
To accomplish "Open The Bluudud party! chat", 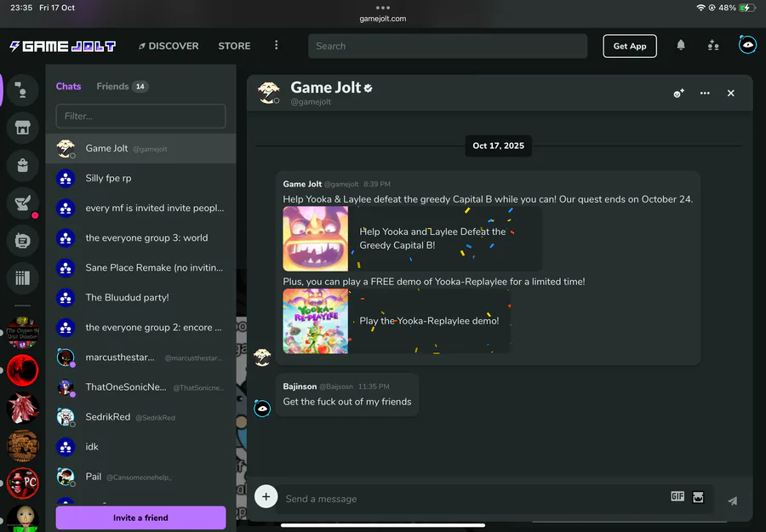I will 140,298.
